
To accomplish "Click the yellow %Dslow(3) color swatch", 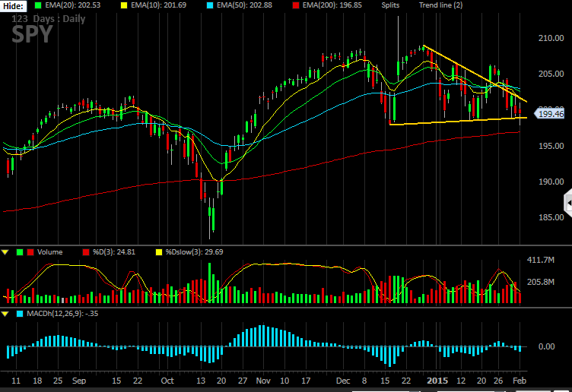I will tap(159, 252).
